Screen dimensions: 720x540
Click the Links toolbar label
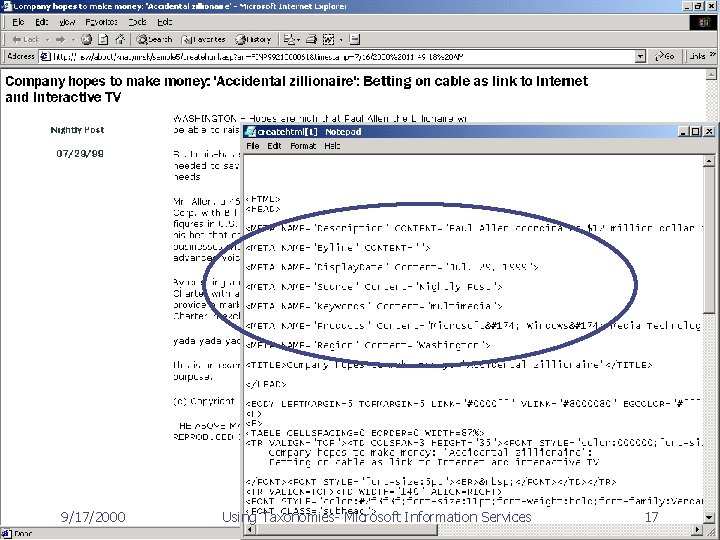click(x=697, y=56)
